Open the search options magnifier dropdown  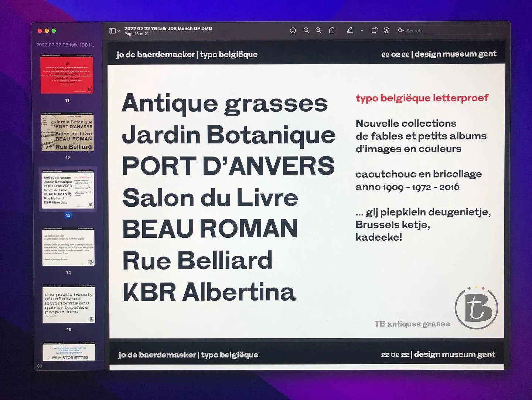[x=401, y=31]
